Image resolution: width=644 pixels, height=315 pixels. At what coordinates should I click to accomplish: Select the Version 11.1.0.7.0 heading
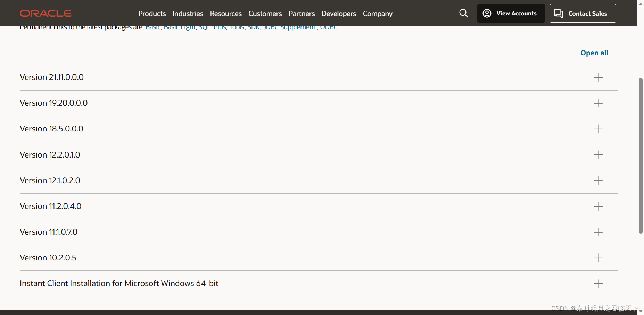pyautogui.click(x=49, y=232)
